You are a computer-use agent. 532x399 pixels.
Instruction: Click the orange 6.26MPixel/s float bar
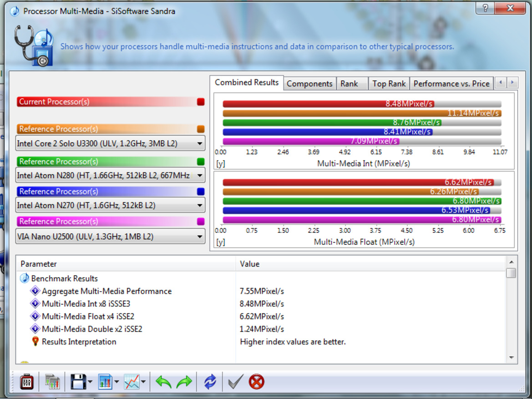(351, 192)
